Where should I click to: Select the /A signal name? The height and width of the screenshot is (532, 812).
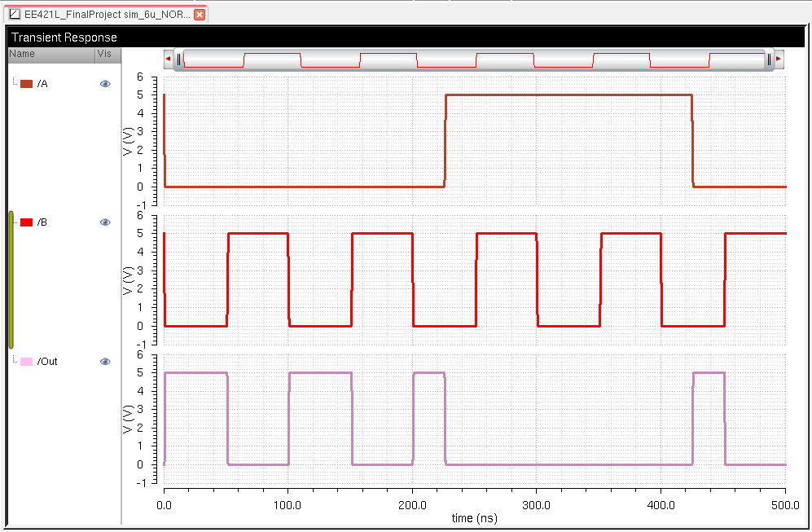pos(42,84)
